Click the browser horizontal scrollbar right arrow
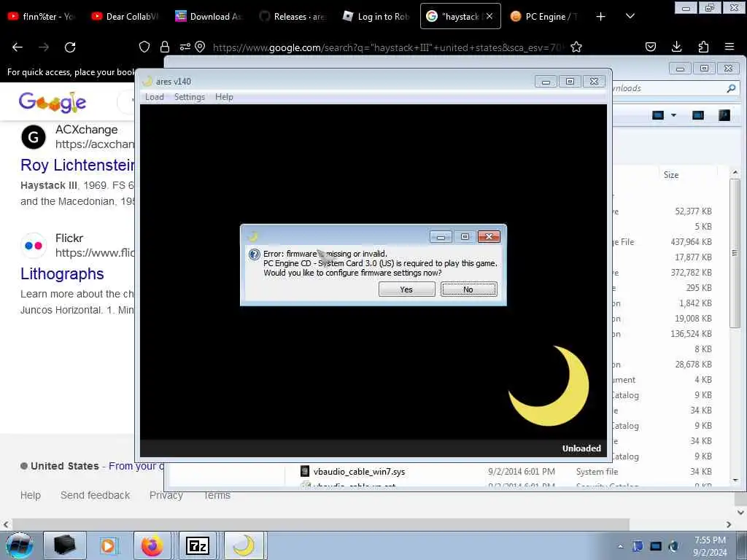 [x=729, y=524]
